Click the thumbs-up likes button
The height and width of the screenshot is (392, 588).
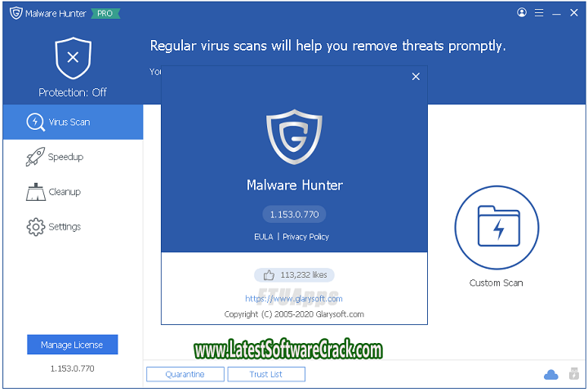click(x=294, y=275)
